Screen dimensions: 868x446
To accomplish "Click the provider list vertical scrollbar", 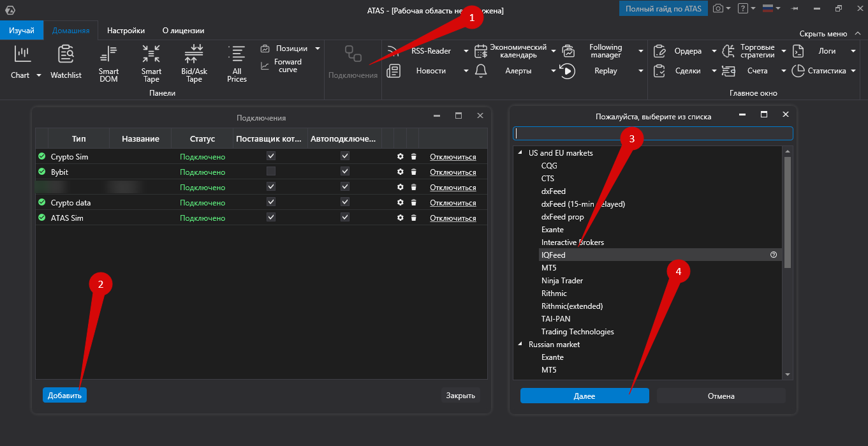I will point(788,211).
